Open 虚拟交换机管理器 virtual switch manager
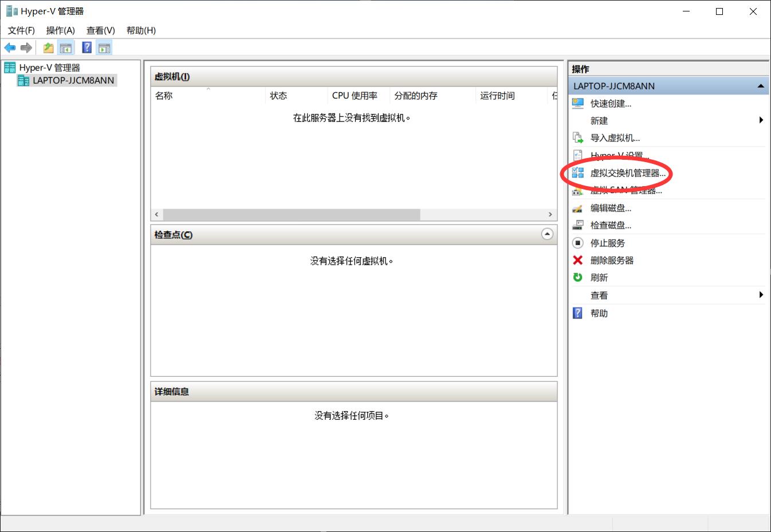 point(627,173)
